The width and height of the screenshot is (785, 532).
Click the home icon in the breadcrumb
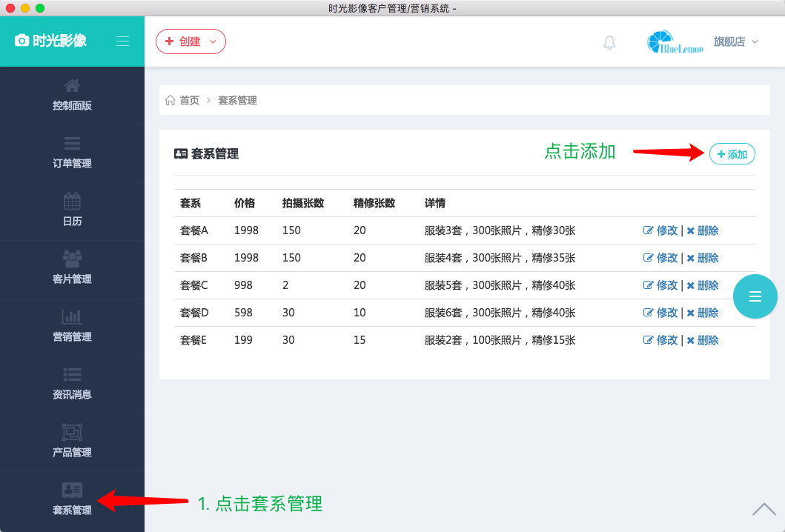coord(170,99)
